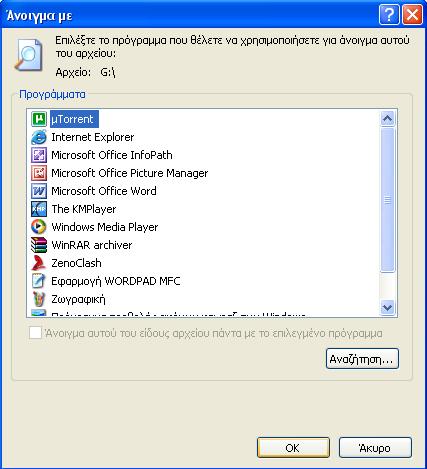Pick the Microsoft Office Picture Manager icon
The height and width of the screenshot is (469, 427).
click(39, 173)
